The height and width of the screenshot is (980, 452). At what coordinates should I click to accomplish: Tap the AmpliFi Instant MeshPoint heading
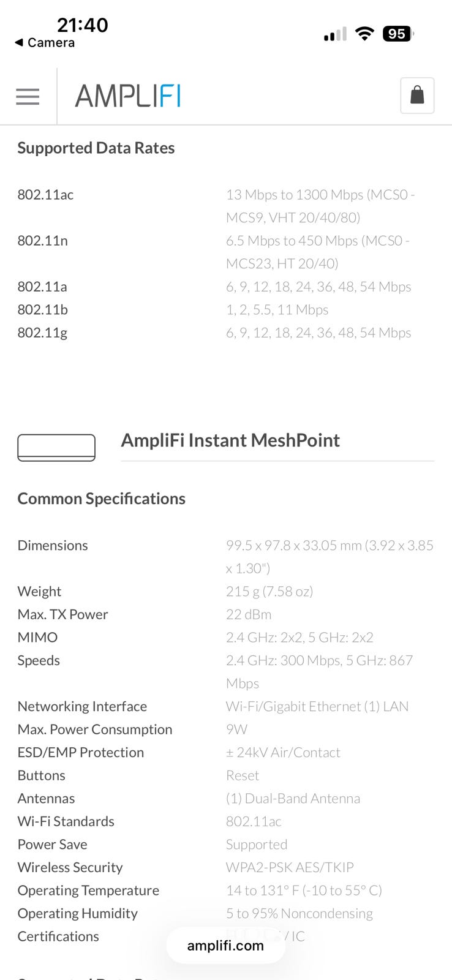pos(230,440)
